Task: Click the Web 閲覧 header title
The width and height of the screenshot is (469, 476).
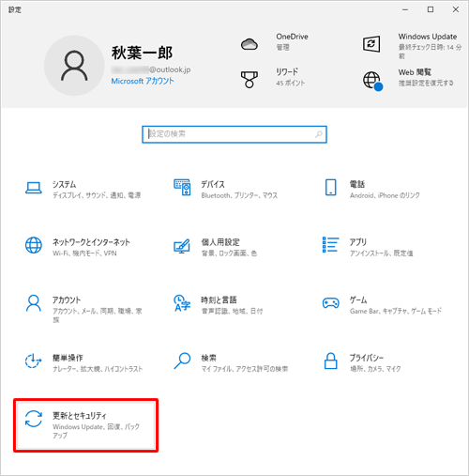Action: click(415, 72)
